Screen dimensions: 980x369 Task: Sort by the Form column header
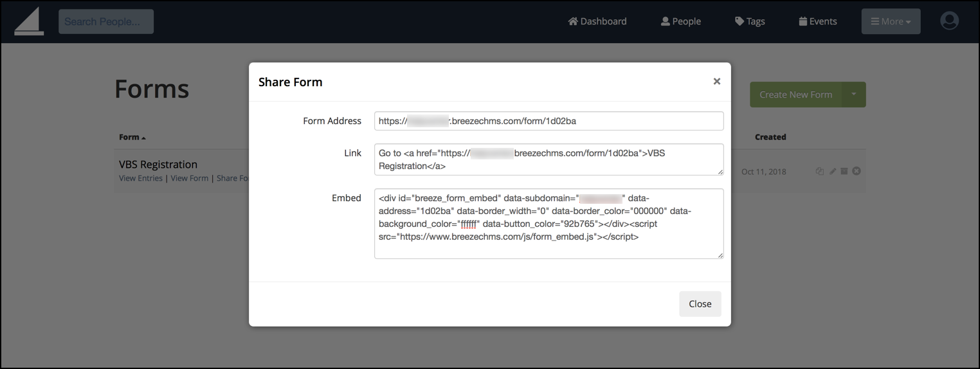(x=132, y=137)
